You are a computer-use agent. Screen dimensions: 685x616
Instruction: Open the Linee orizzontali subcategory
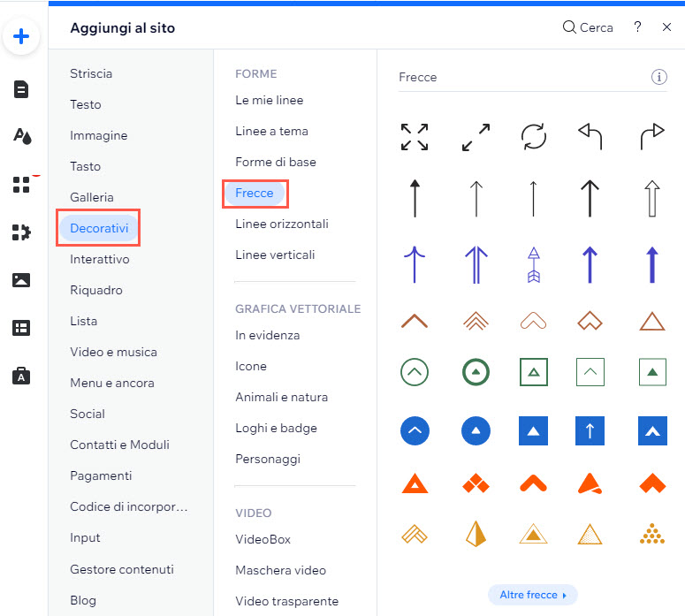click(282, 224)
